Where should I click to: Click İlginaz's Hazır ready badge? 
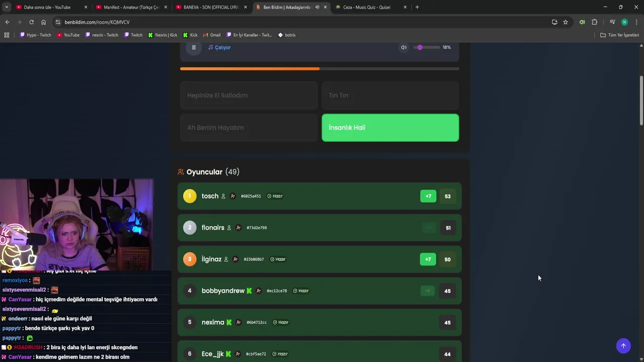(x=278, y=259)
